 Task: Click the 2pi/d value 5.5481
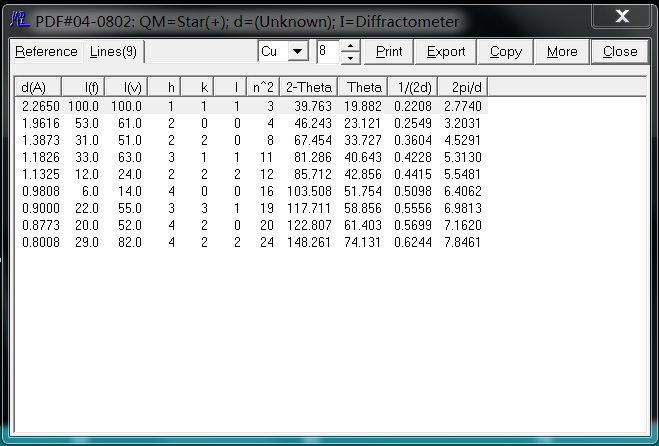click(463, 174)
